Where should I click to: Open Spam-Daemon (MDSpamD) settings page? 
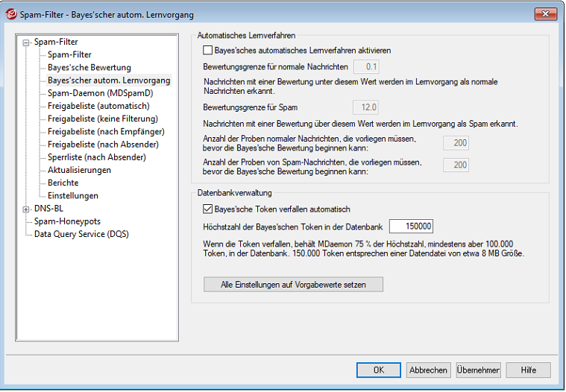[x=100, y=93]
